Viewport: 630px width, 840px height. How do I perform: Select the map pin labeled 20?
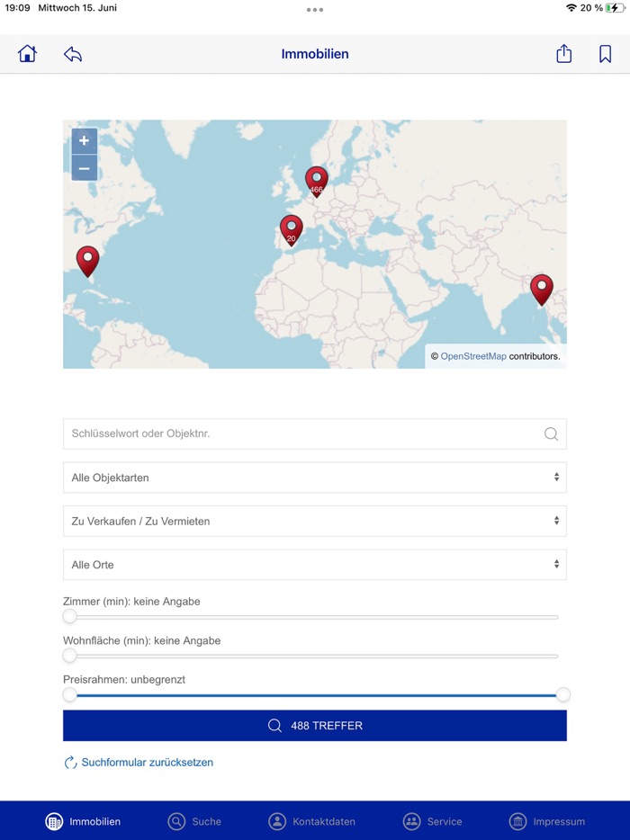click(291, 229)
